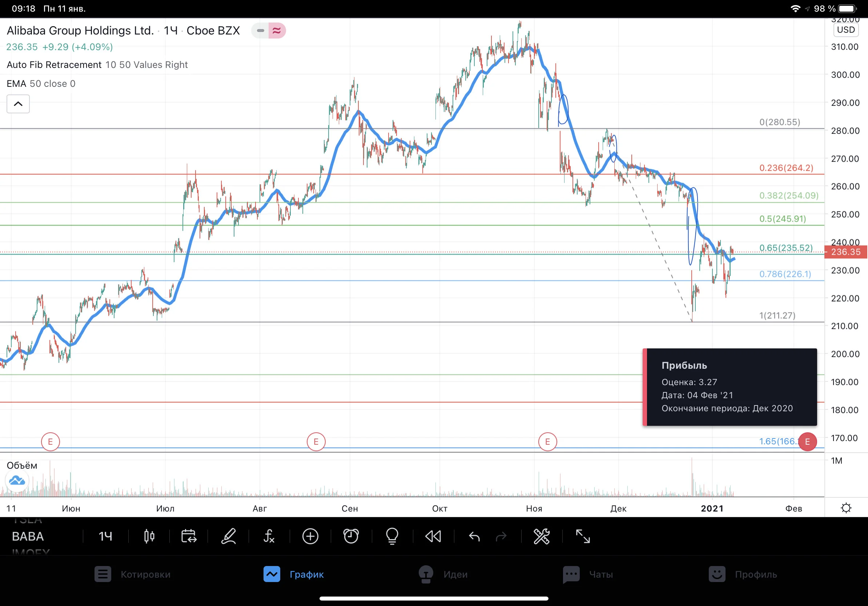Open the BABA symbol picker
The height and width of the screenshot is (606, 868).
(x=28, y=536)
